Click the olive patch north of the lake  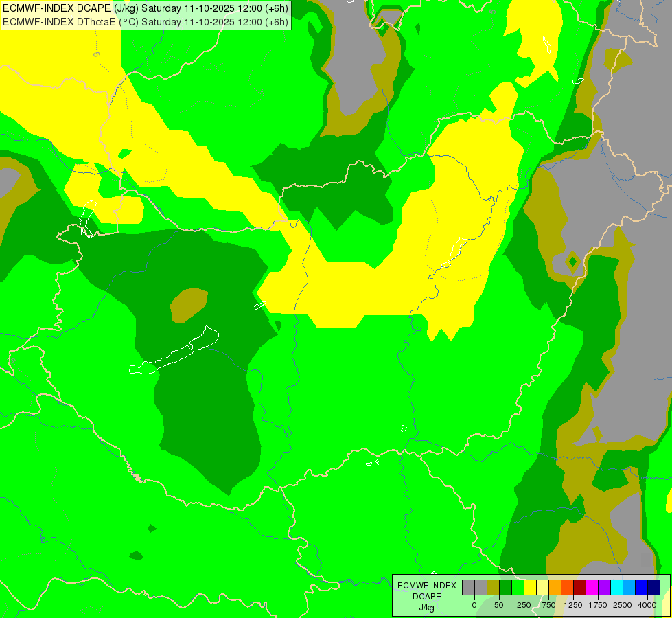(189, 305)
